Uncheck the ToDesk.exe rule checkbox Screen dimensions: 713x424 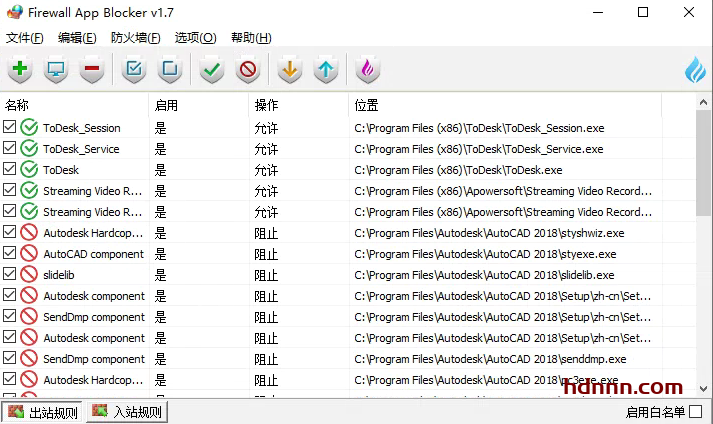[x=10, y=168]
